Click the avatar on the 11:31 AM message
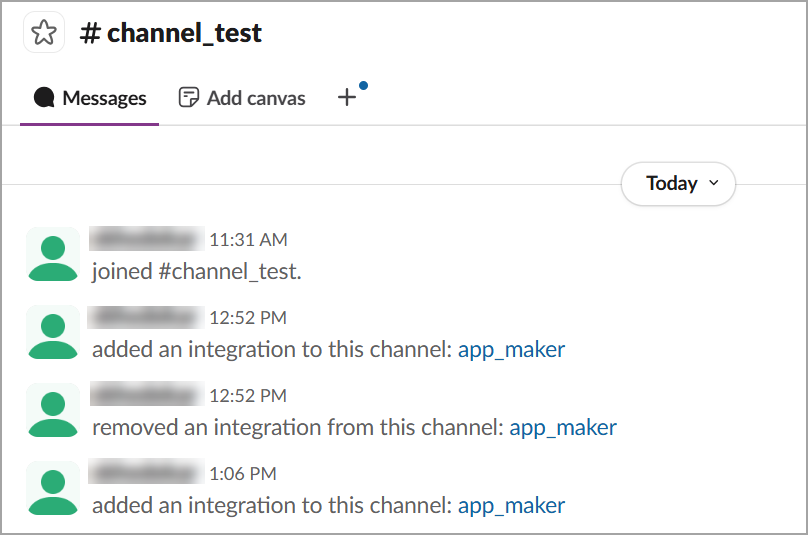The width and height of the screenshot is (808, 535). point(53,254)
